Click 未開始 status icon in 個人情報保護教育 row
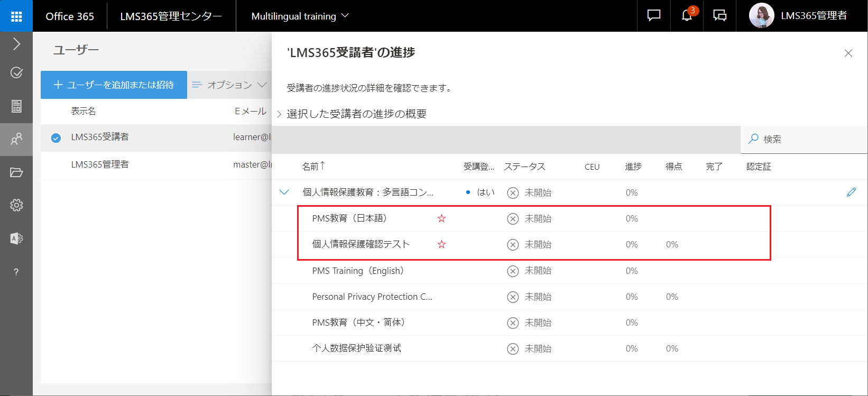This screenshot has height=396, width=868. point(513,192)
